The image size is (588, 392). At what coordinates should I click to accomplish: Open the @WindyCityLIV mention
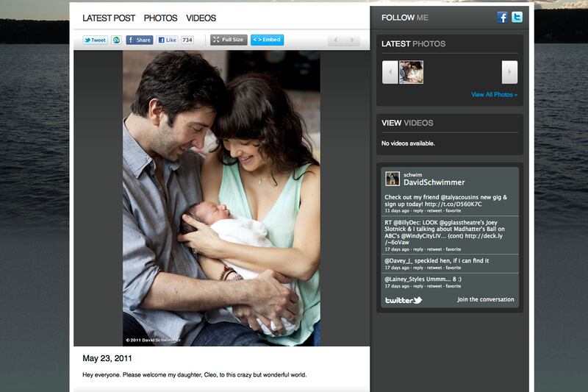pos(424,236)
